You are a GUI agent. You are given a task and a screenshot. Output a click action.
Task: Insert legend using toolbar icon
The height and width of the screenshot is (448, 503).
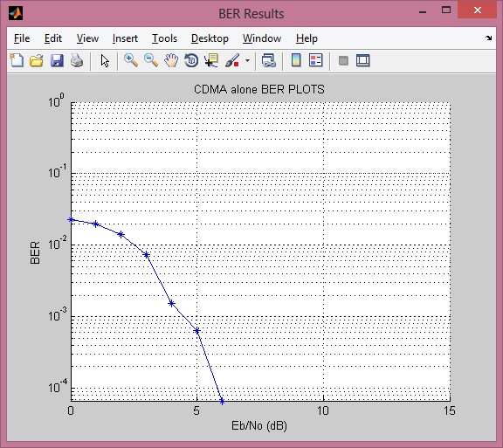[315, 60]
